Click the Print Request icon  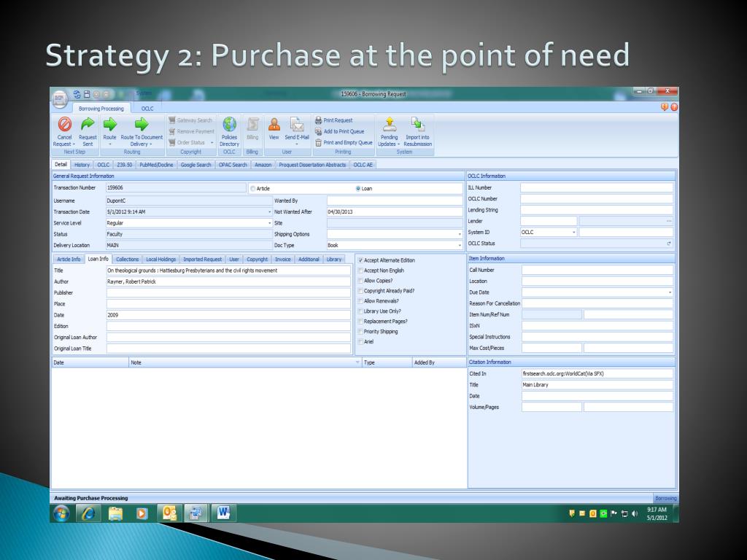click(x=333, y=120)
